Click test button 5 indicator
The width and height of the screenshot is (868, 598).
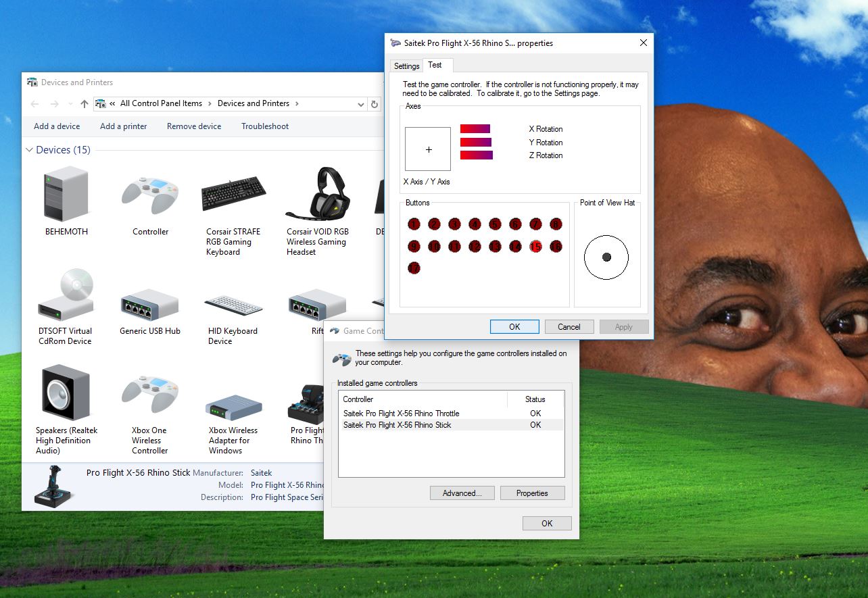tap(495, 224)
